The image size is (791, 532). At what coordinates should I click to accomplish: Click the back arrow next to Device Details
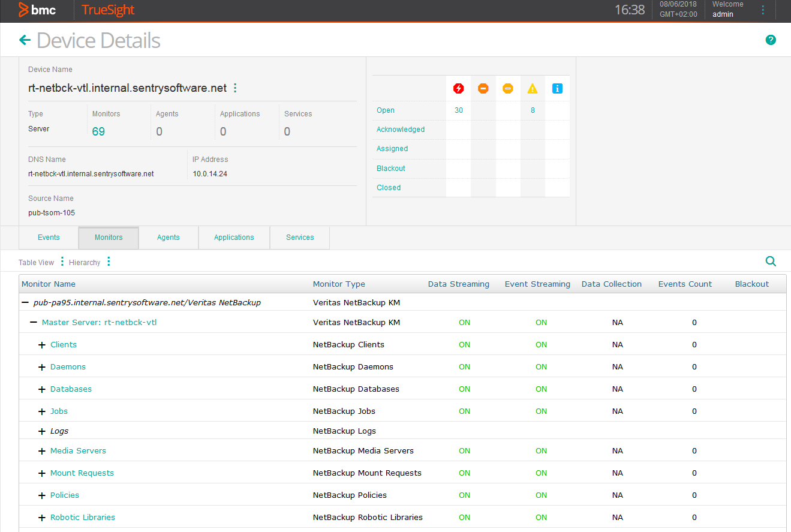24,40
